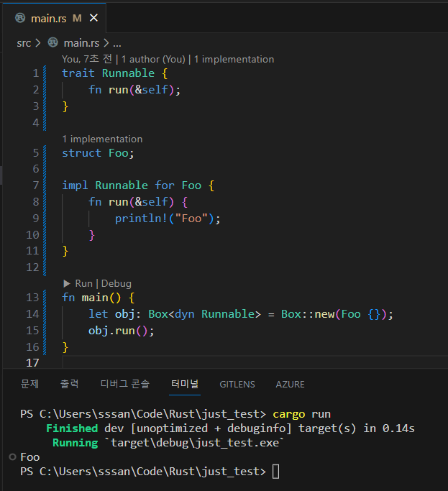Show the 1 implementation lens above struct Foo

click(102, 139)
